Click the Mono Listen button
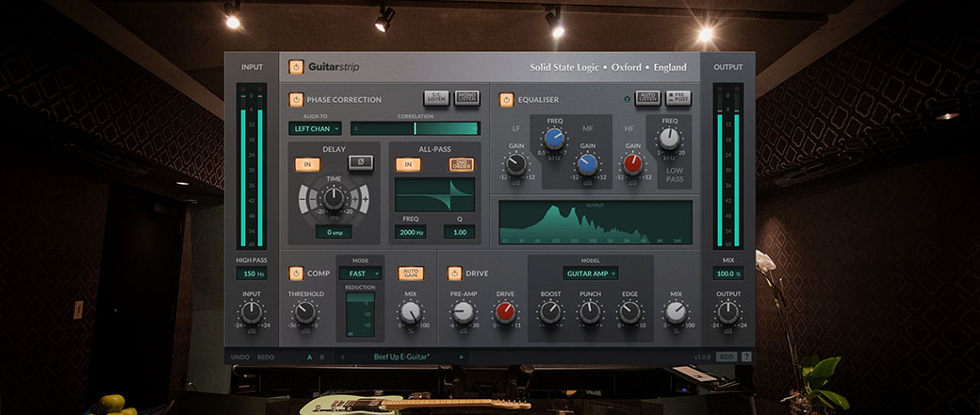Screen dimensions: 980x415 pyautogui.click(x=466, y=98)
